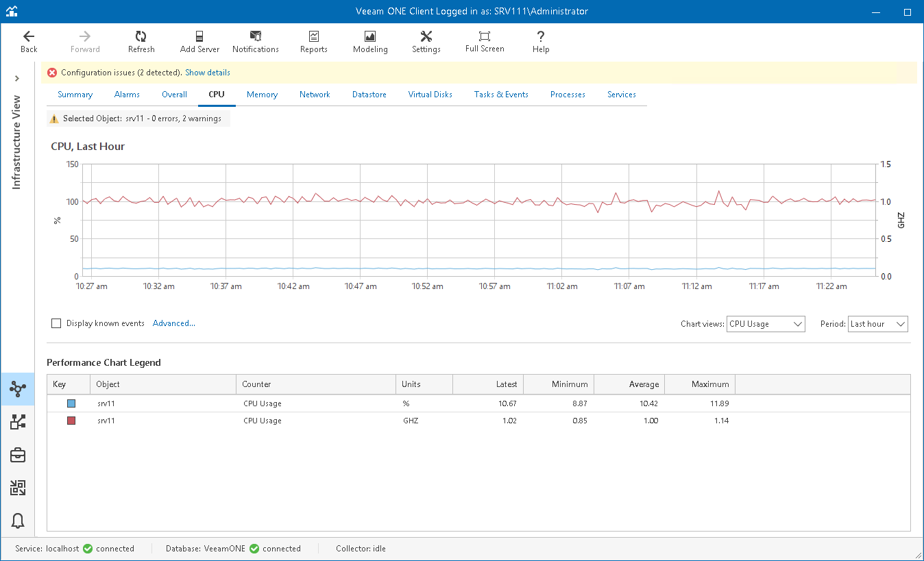Select the Infrastructure View sidebar icon
The width and height of the screenshot is (924, 561).
[18, 389]
